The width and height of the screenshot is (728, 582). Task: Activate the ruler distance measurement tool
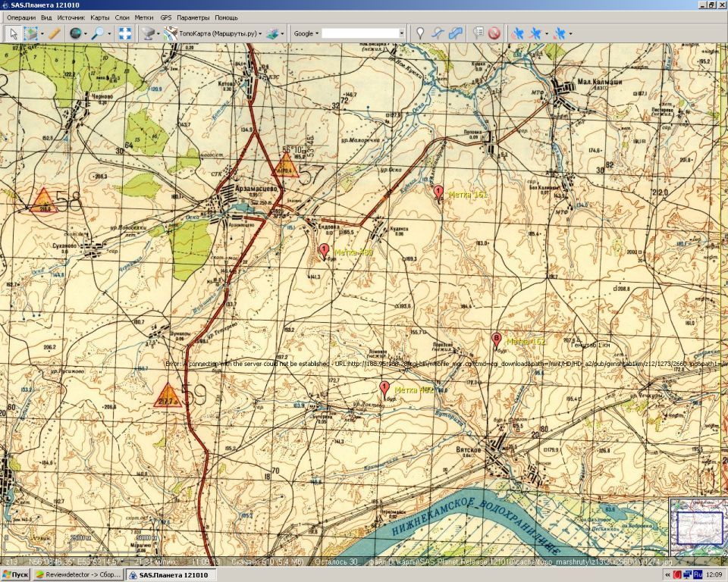tap(54, 33)
